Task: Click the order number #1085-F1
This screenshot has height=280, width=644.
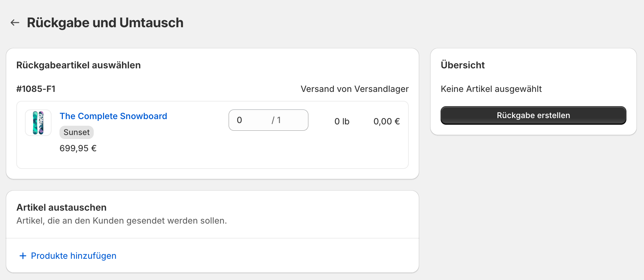Action: pyautogui.click(x=36, y=89)
